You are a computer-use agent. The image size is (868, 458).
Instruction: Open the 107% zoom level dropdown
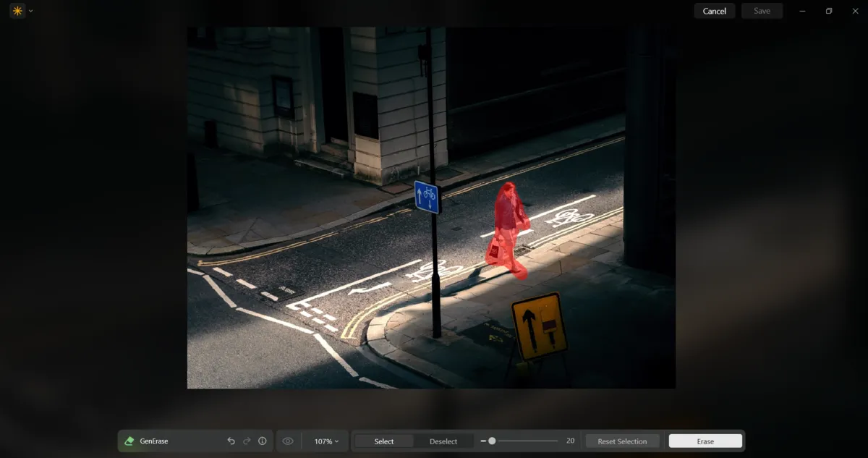click(326, 441)
